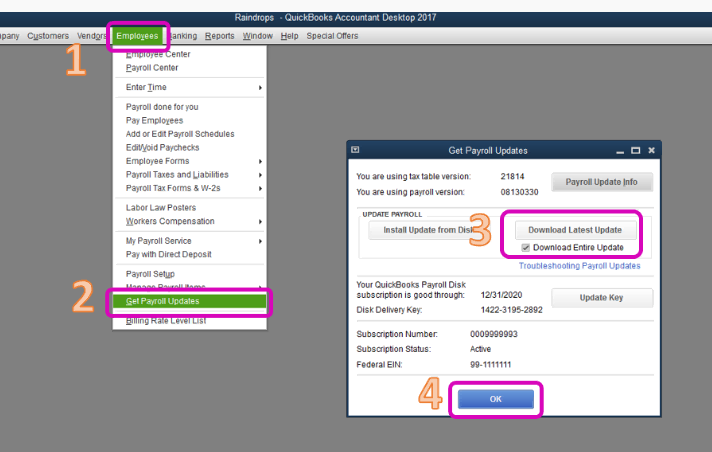The width and height of the screenshot is (712, 452).
Task: Select Edit/Void Paychecks menu item
Action: tap(189, 148)
